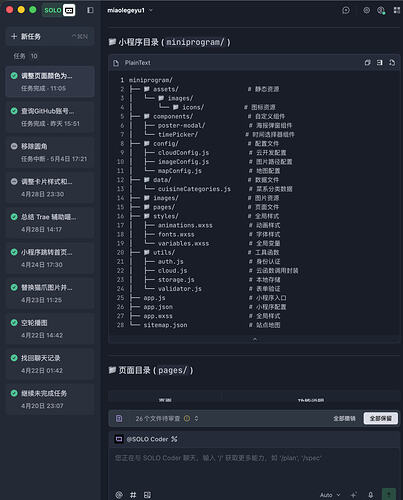Open the user account avatar icon
The width and height of the screenshot is (403, 500).
point(381,10)
